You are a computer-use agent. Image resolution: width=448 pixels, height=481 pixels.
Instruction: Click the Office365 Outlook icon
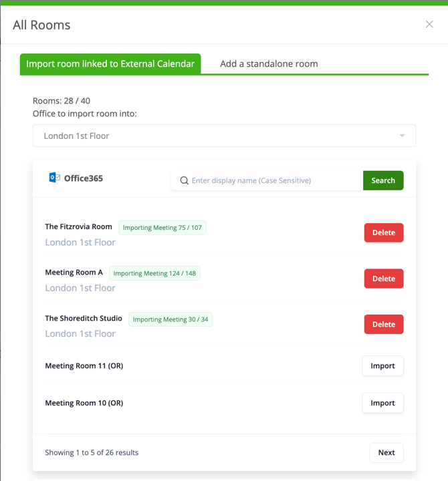[55, 177]
